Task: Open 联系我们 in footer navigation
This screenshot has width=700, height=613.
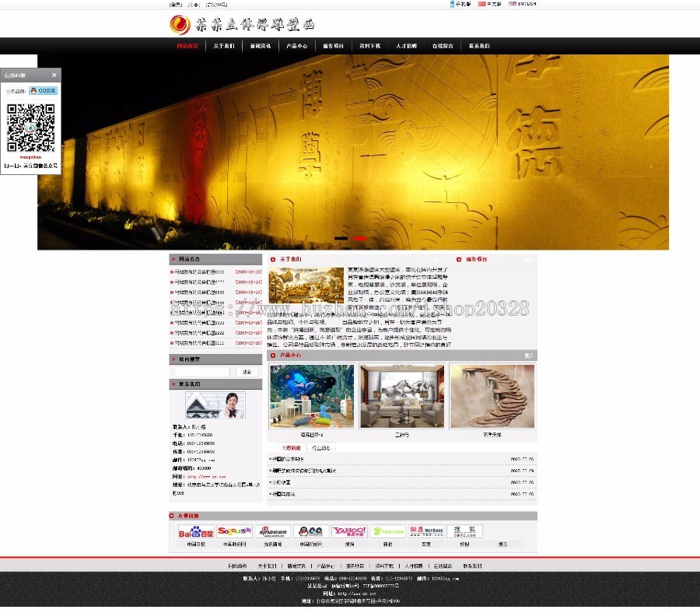Action: (x=472, y=566)
